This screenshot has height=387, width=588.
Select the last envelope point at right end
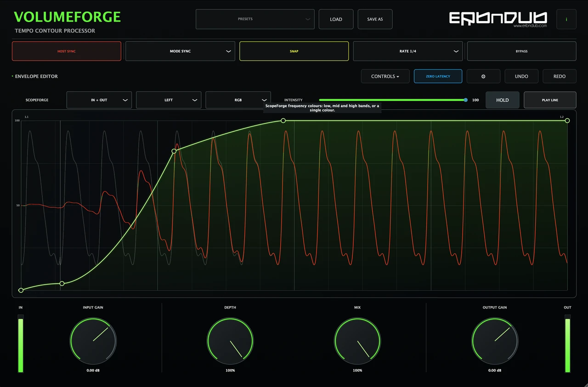(567, 120)
